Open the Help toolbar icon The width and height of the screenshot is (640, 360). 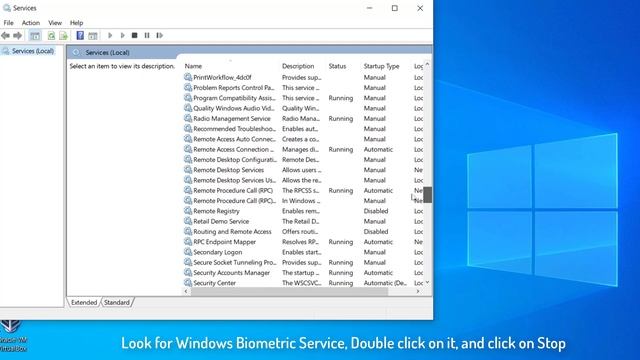coord(80,36)
